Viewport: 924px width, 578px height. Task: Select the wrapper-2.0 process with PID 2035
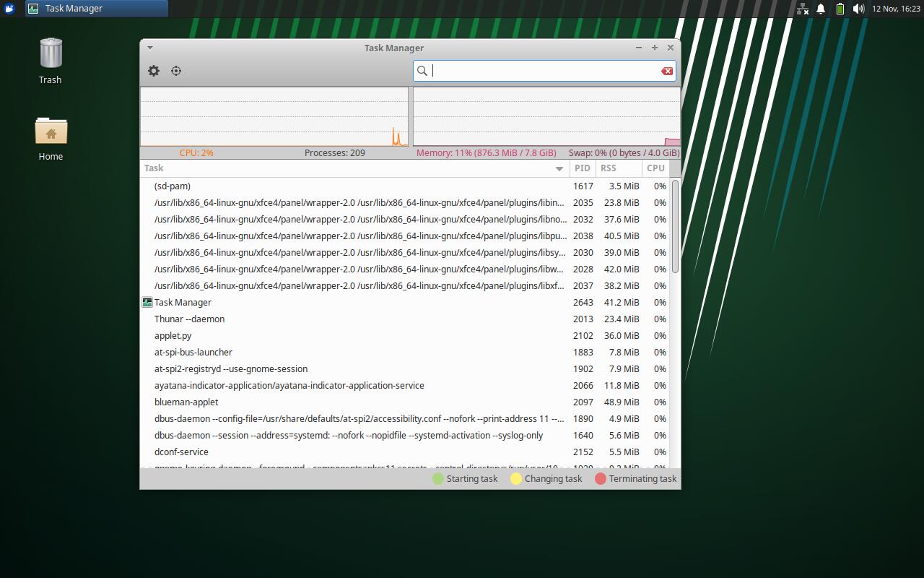tap(405, 203)
